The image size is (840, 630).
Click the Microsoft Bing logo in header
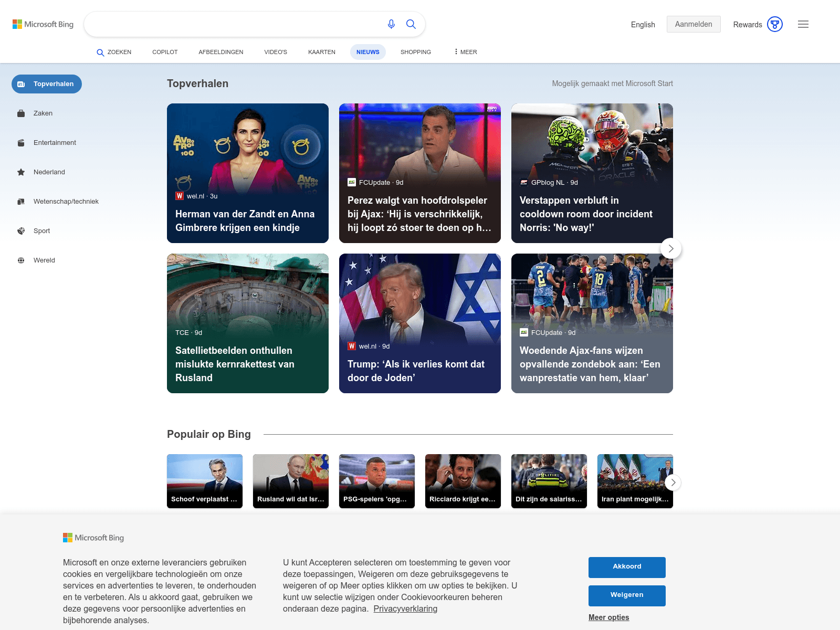(43, 24)
